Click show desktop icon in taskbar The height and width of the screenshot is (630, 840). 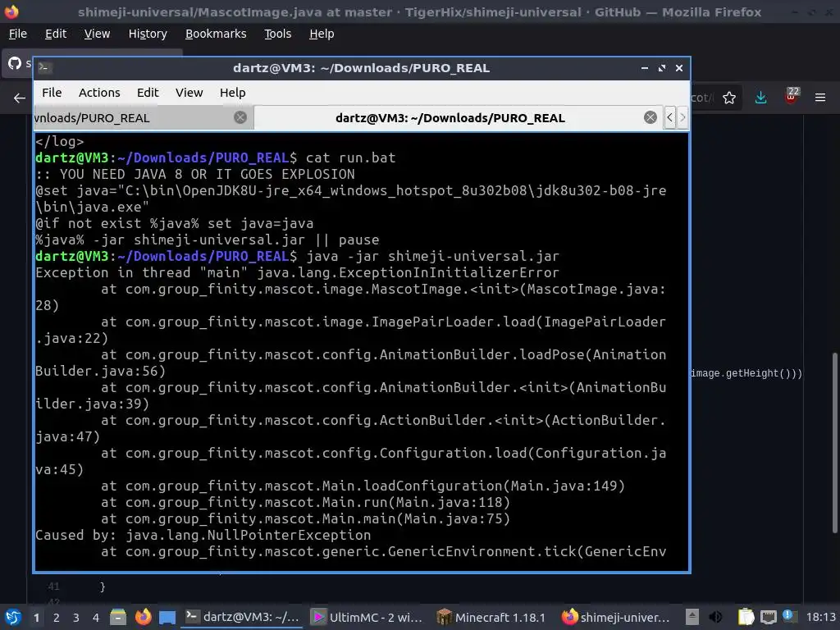(167, 618)
